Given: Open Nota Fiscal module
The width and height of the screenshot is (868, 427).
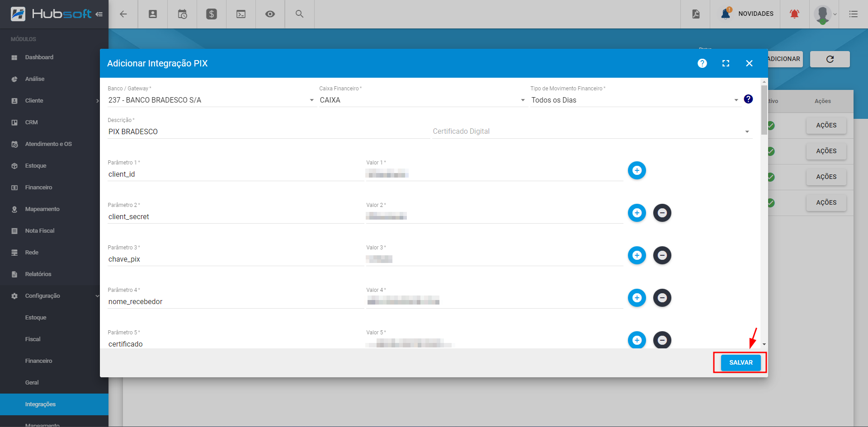Looking at the screenshot, I should pyautogui.click(x=54, y=231).
